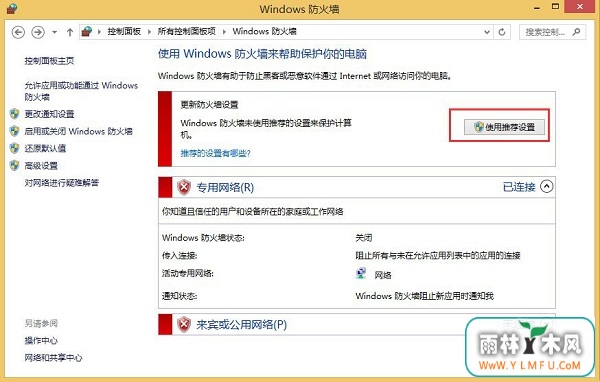Click shield icon beside 更改通知设置
Screen dimensions: 600x382
click(x=15, y=114)
